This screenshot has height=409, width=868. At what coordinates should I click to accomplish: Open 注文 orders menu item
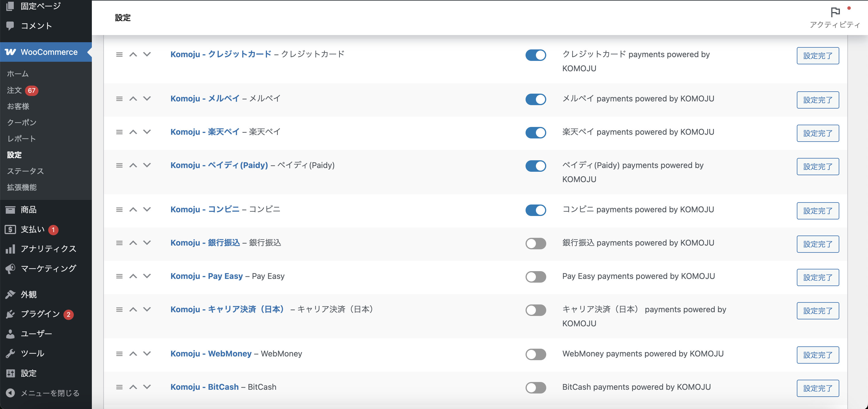(14, 90)
